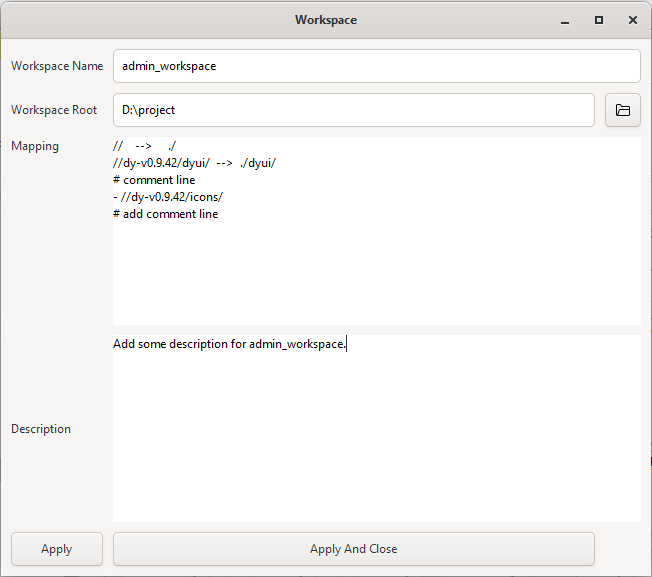Close the Workspace dialog
This screenshot has width=652, height=577.
[633, 20]
